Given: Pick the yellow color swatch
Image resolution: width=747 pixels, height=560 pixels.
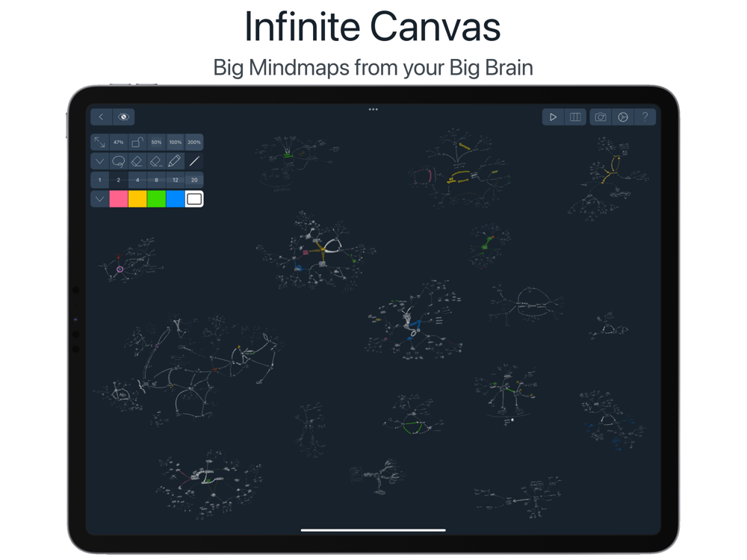Looking at the screenshot, I should point(137,199).
